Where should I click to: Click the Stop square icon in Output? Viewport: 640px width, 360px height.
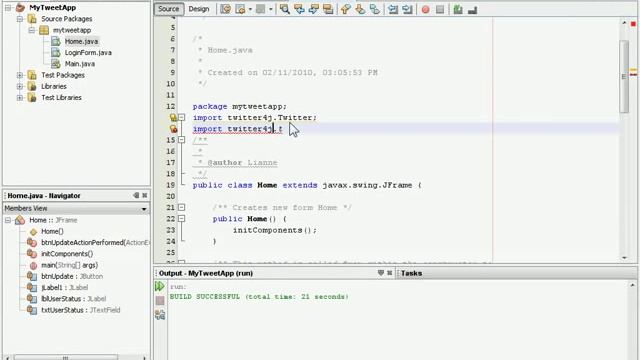tap(160, 301)
